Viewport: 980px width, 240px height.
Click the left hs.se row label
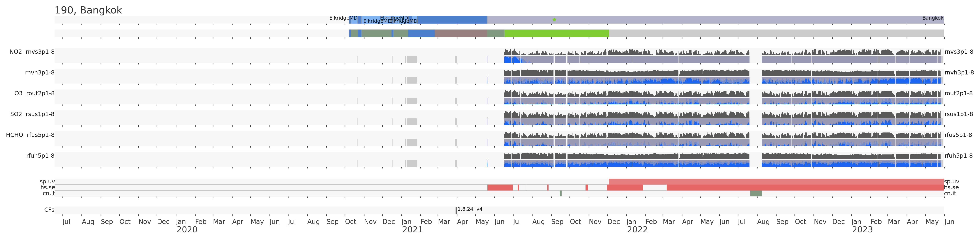click(47, 188)
